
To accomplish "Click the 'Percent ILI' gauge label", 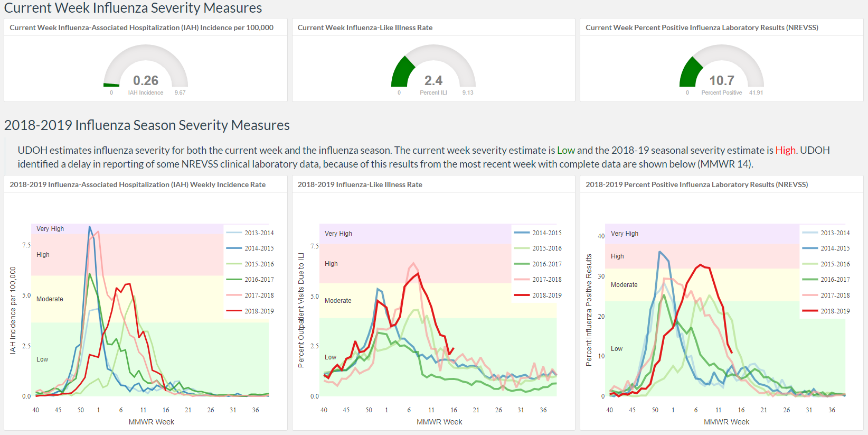I will click(x=433, y=92).
